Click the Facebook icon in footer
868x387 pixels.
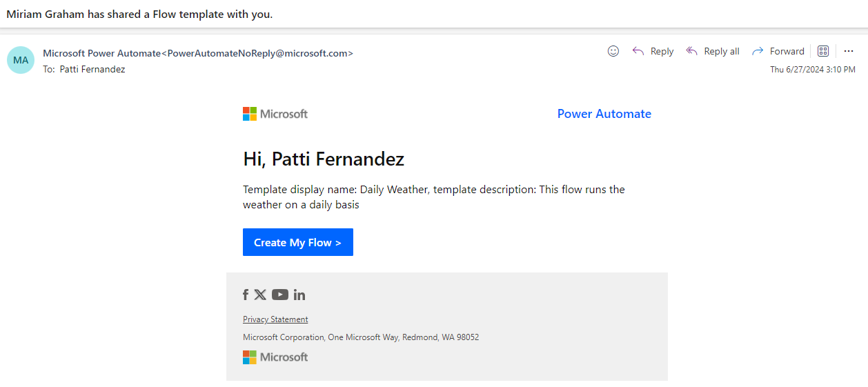[x=246, y=295]
